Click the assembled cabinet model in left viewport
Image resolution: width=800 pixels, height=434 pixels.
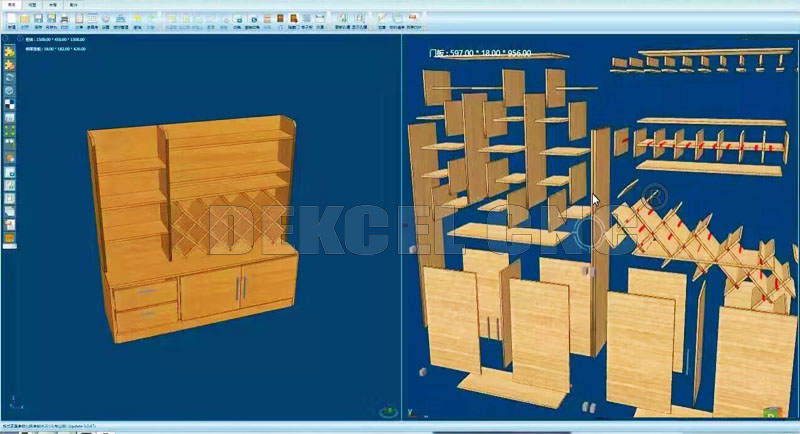point(193,228)
